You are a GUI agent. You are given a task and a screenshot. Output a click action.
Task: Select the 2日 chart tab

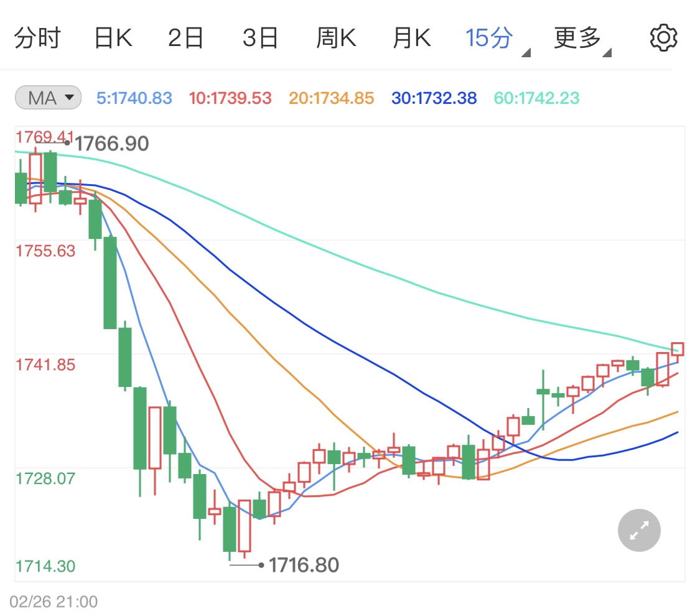(x=185, y=38)
